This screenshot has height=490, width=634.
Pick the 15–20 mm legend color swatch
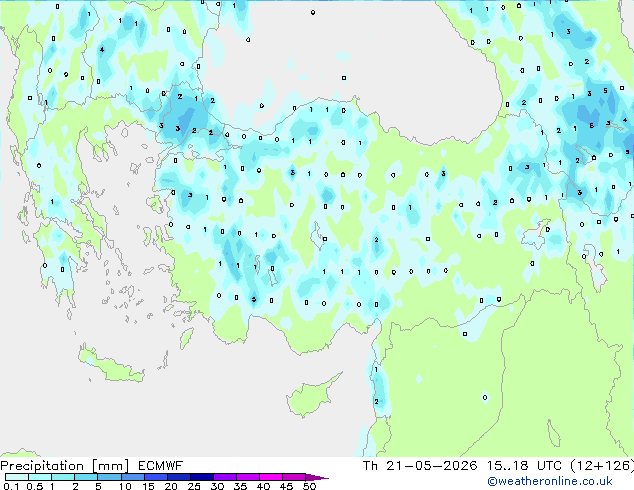(x=155, y=477)
